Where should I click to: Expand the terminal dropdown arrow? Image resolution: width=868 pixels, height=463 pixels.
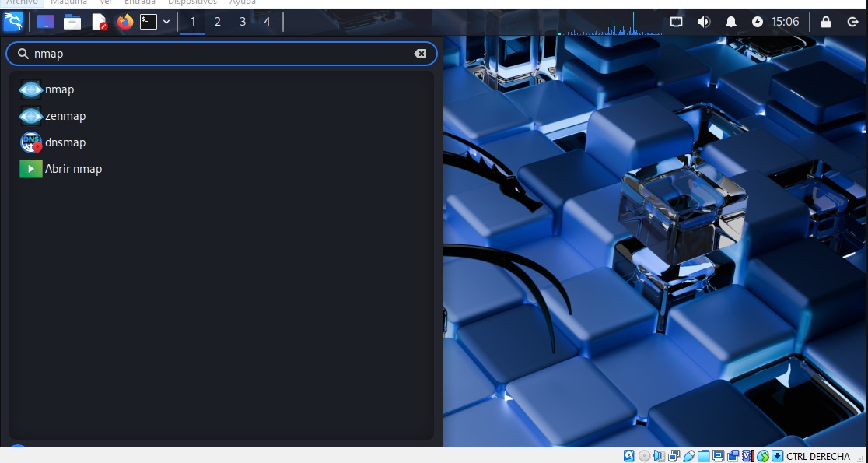(166, 22)
